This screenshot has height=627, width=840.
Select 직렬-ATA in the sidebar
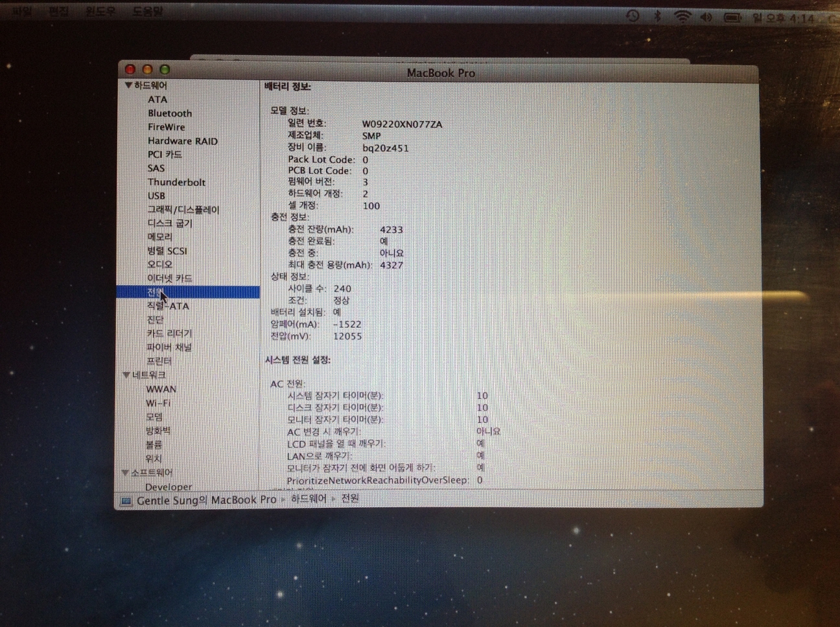coord(168,306)
